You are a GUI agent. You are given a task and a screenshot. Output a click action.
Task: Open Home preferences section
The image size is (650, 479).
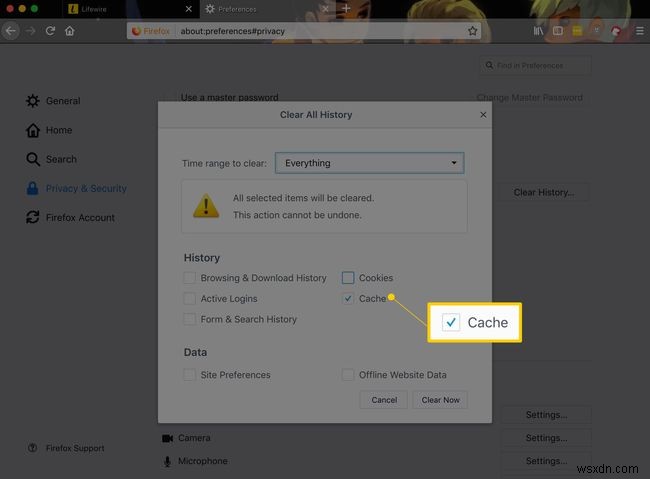[49, 130]
